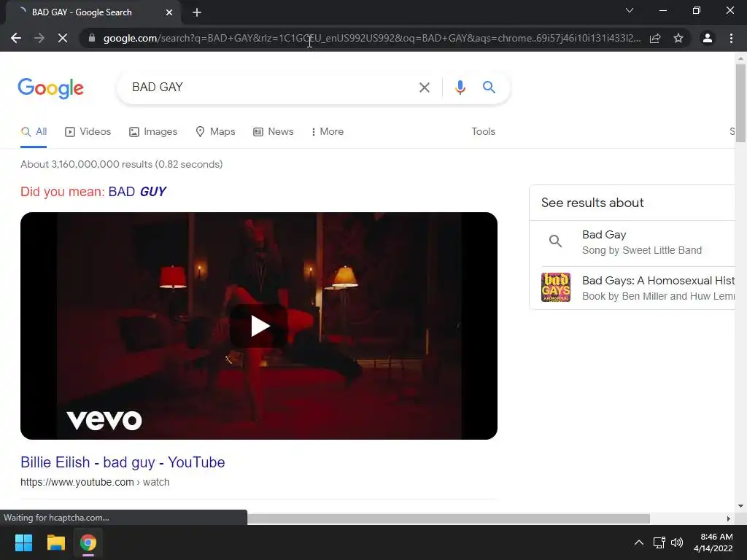Click the magnifier icon beside Bad Gay song

tap(555, 241)
